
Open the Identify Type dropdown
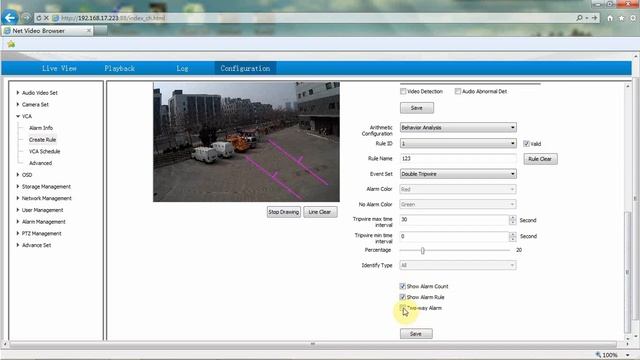pyautogui.click(x=458, y=265)
